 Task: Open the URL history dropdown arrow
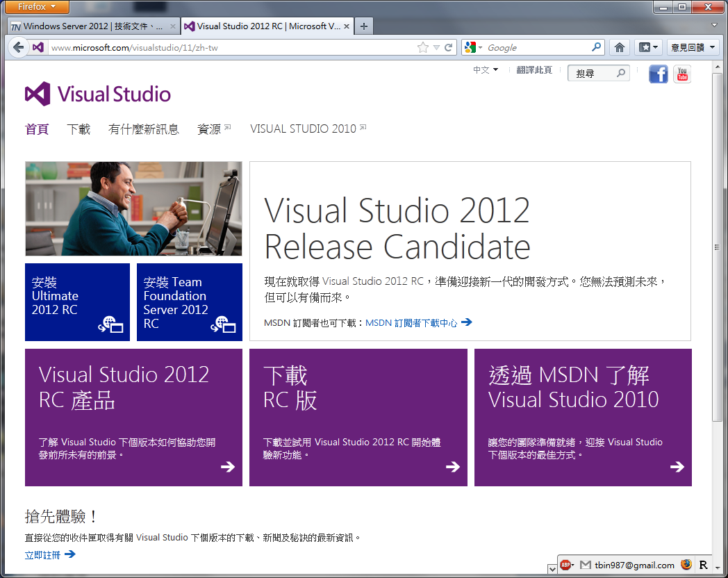436,47
